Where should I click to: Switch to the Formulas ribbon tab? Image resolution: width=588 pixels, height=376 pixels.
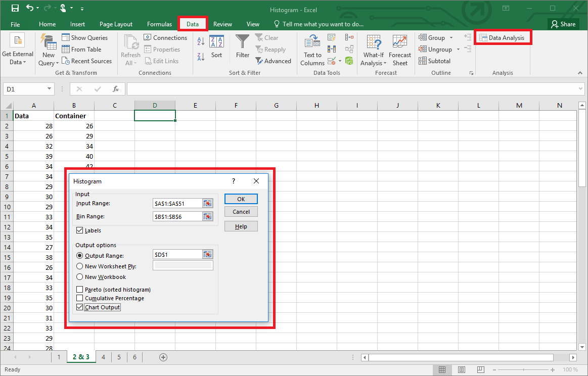[159, 24]
